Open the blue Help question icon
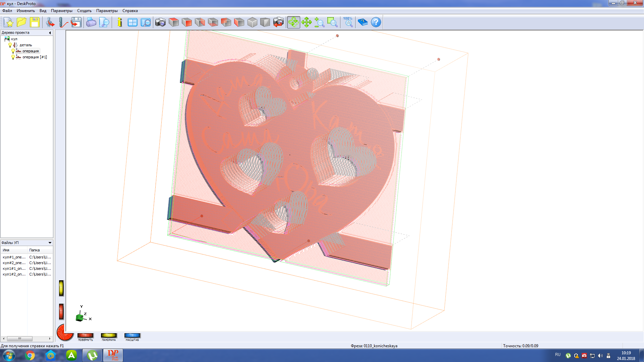The image size is (644, 362). click(376, 22)
